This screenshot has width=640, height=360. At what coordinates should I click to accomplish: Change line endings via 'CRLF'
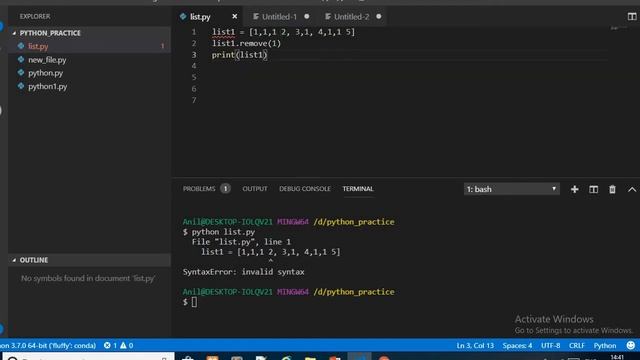point(577,345)
